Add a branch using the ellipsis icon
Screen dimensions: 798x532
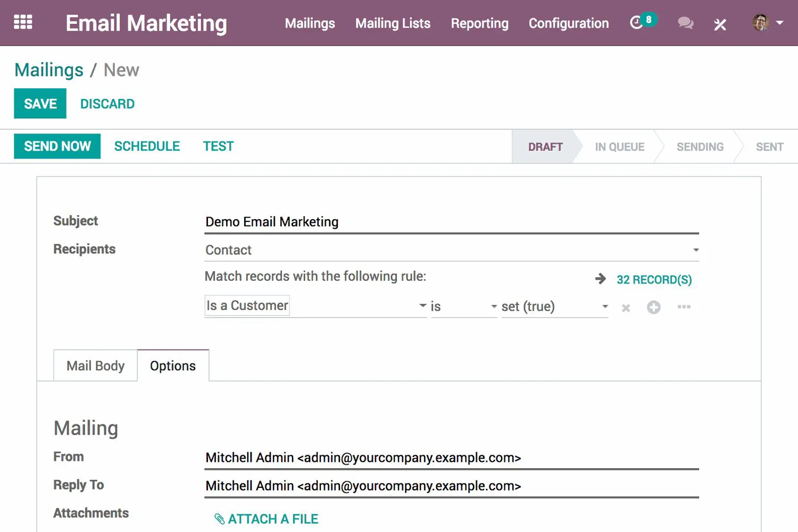684,306
